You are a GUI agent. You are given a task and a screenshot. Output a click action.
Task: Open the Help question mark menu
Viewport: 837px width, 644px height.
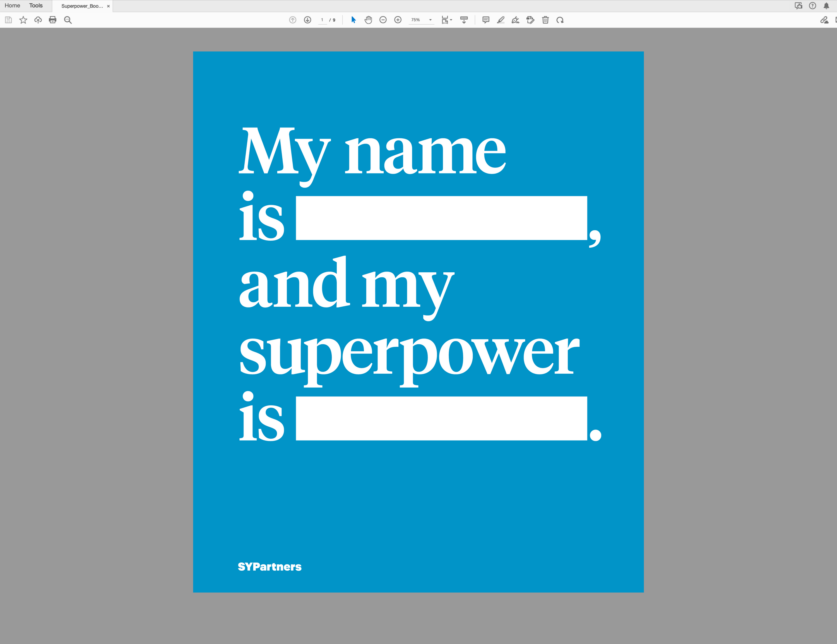coord(812,6)
